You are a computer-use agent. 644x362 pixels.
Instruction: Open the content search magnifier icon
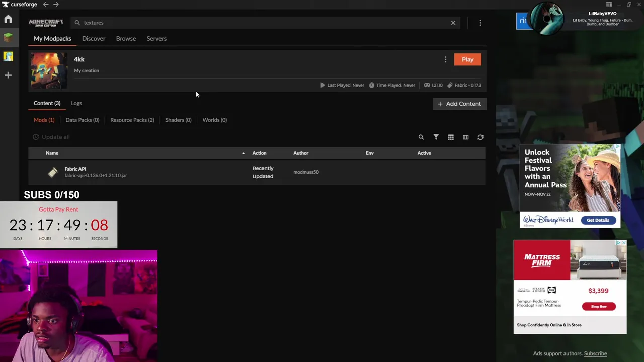click(x=421, y=137)
